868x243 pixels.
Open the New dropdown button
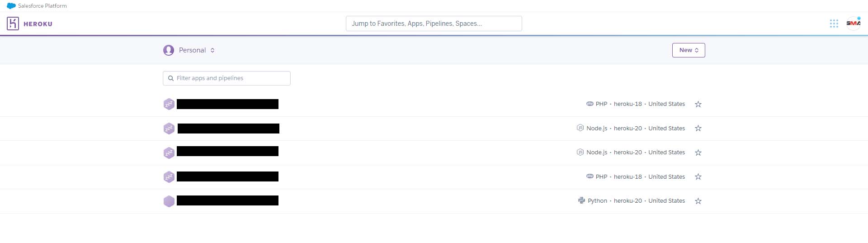[x=689, y=50]
